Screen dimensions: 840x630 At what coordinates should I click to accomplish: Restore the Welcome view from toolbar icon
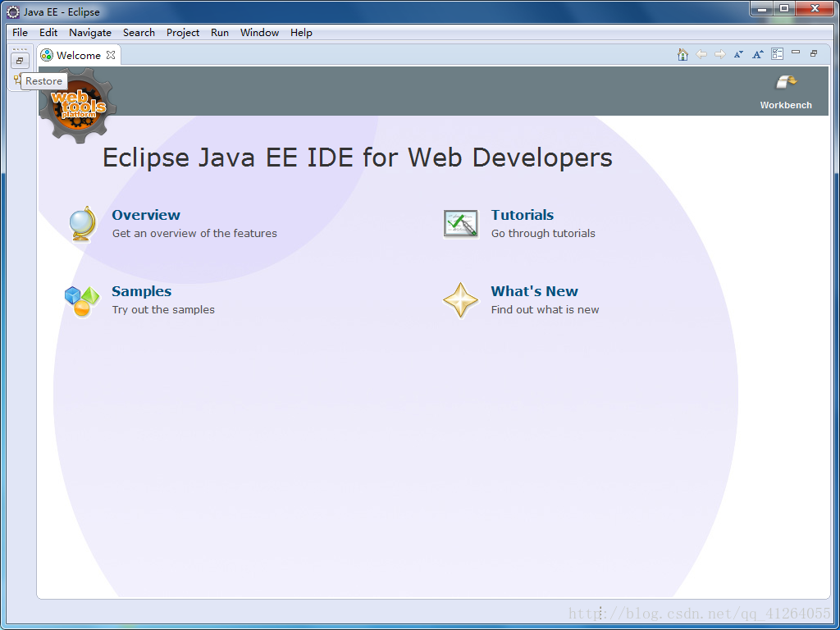814,53
